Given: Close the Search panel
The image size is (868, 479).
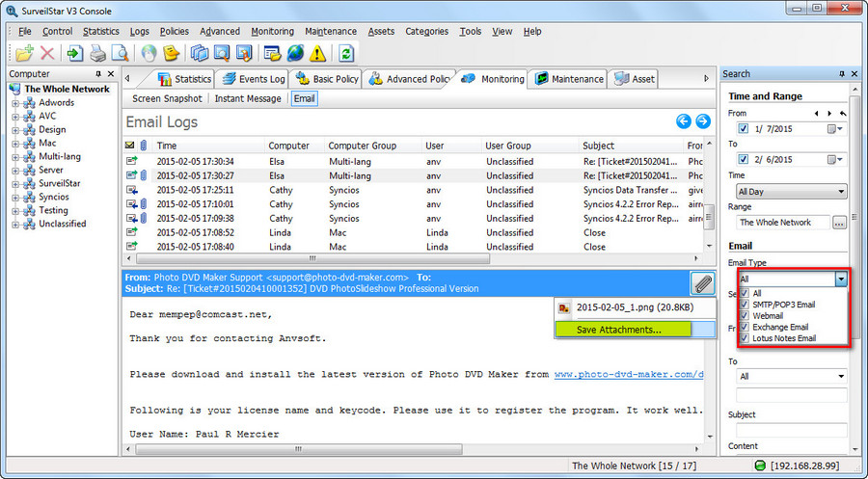Looking at the screenshot, I should tap(854, 73).
